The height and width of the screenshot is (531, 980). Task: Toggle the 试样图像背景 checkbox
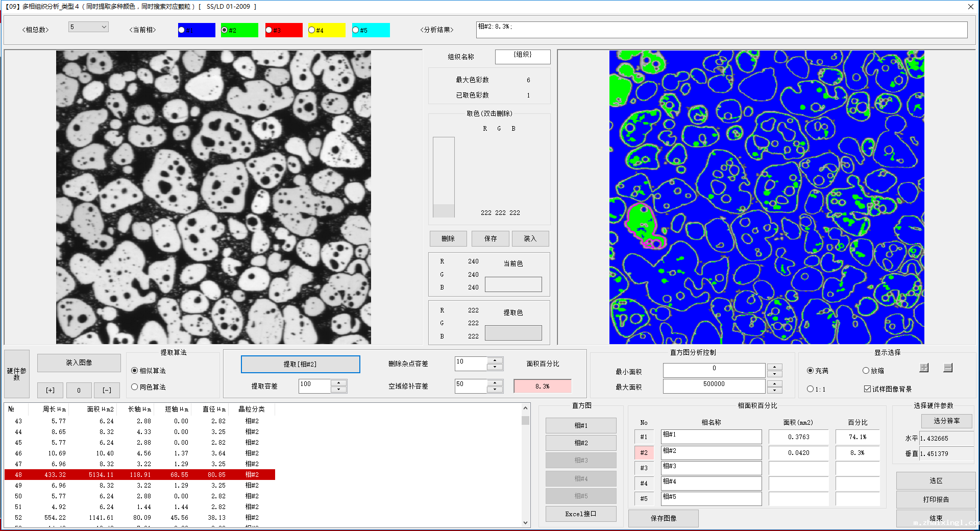(867, 389)
